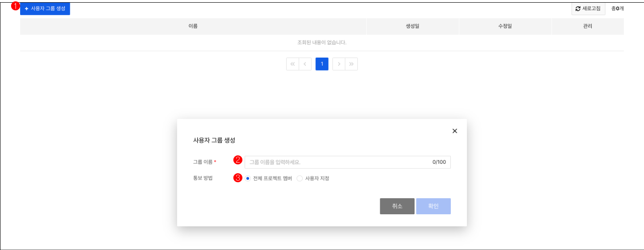Go to the next page arrow

(339, 64)
